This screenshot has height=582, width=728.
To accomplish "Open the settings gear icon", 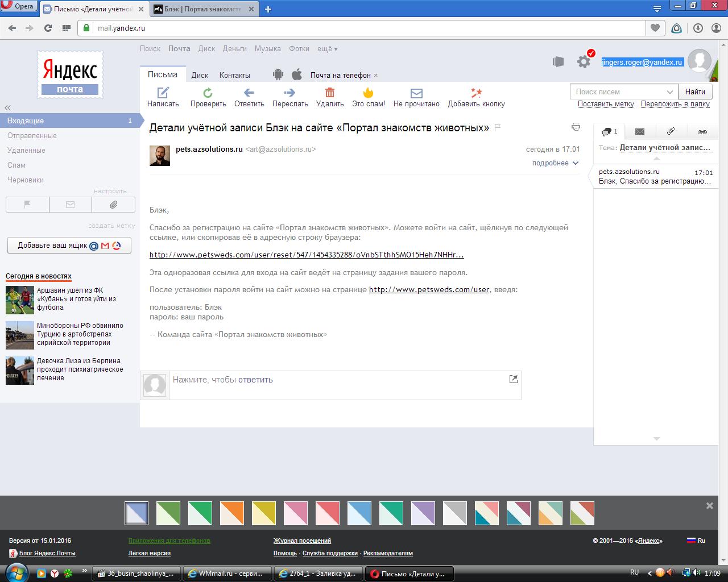I will [x=584, y=61].
